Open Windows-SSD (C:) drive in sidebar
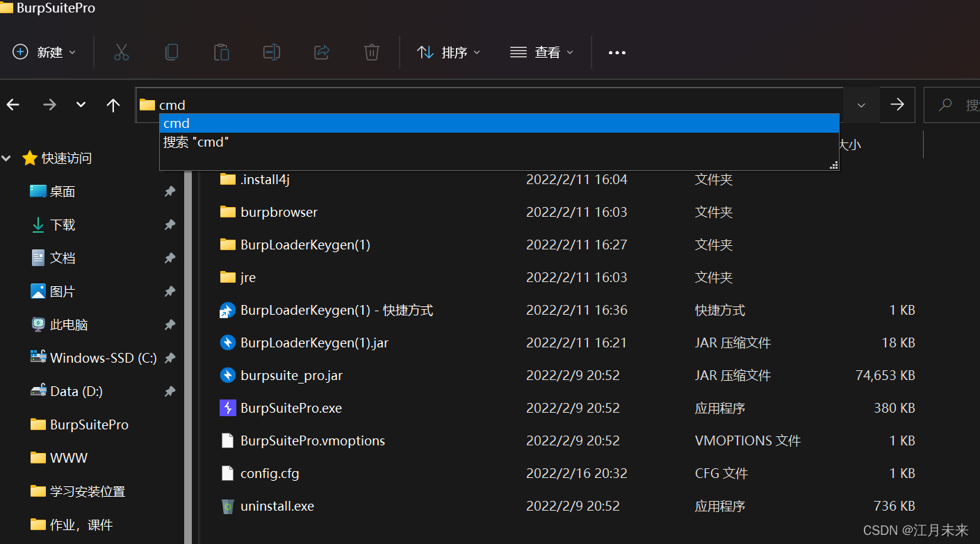Image resolution: width=980 pixels, height=544 pixels. [x=93, y=358]
